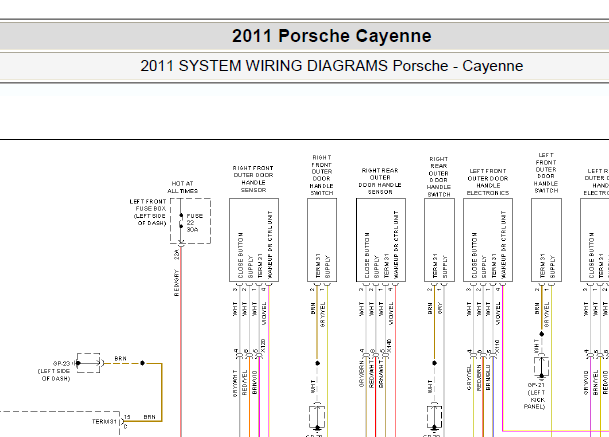
Task: Click the "RIGHT FRONT OUTER DOOR HANDLE SENSOR" heading
Action: (x=253, y=179)
